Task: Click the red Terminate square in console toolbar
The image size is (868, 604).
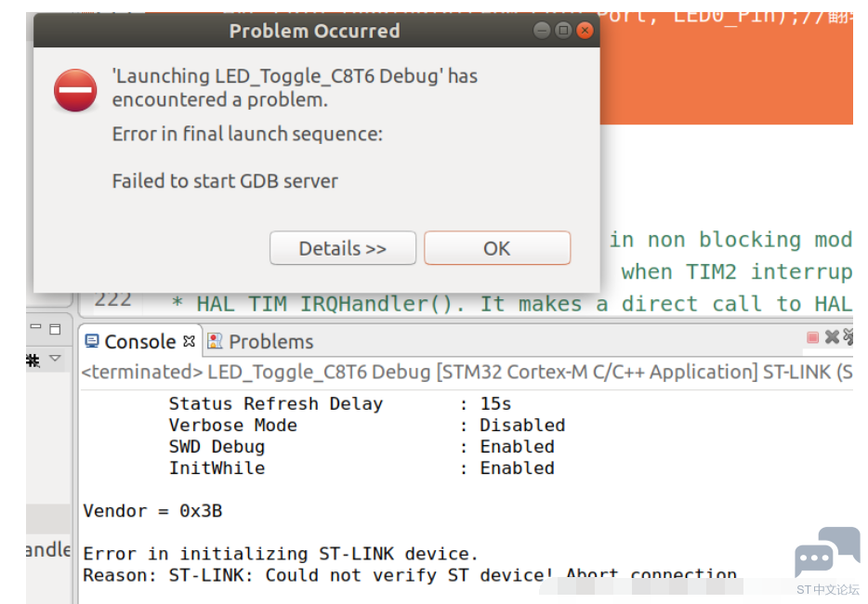Action: [812, 337]
